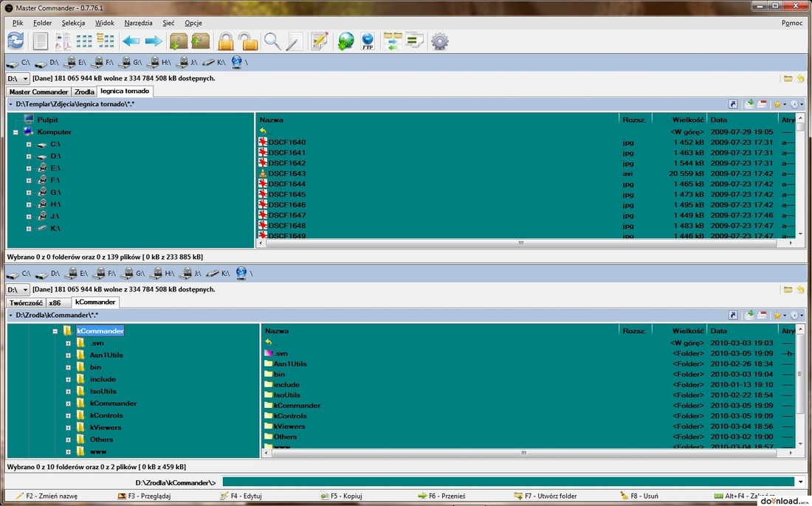
Task: Open the Narzędzia menu
Action: tap(138, 23)
